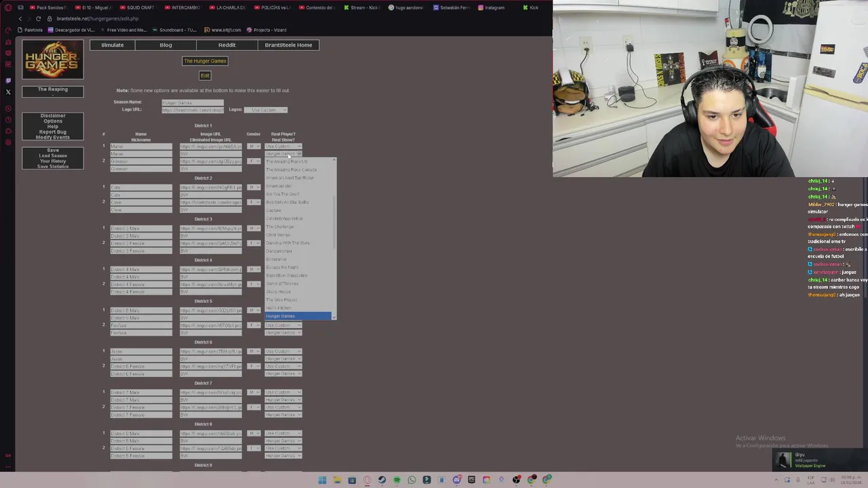Open District 3 Male's Gender dropdown
This screenshot has height=488, width=868.
tap(254, 228)
